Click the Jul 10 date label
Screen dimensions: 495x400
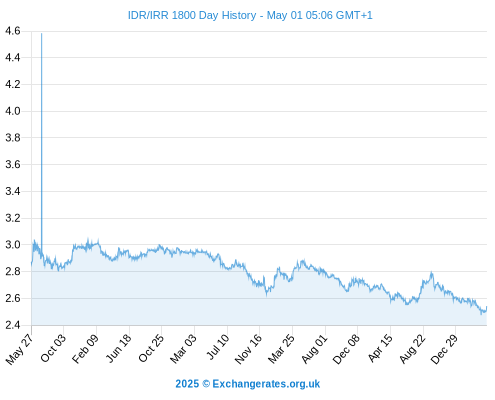(218, 347)
